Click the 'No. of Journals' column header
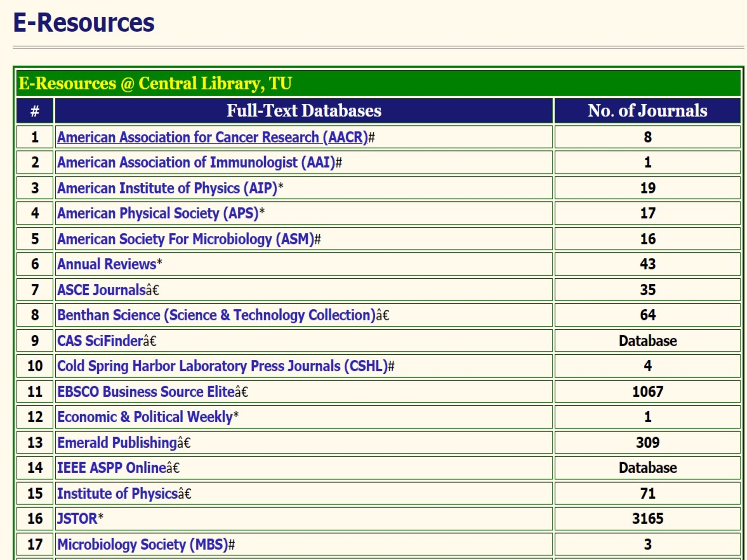 (x=647, y=111)
